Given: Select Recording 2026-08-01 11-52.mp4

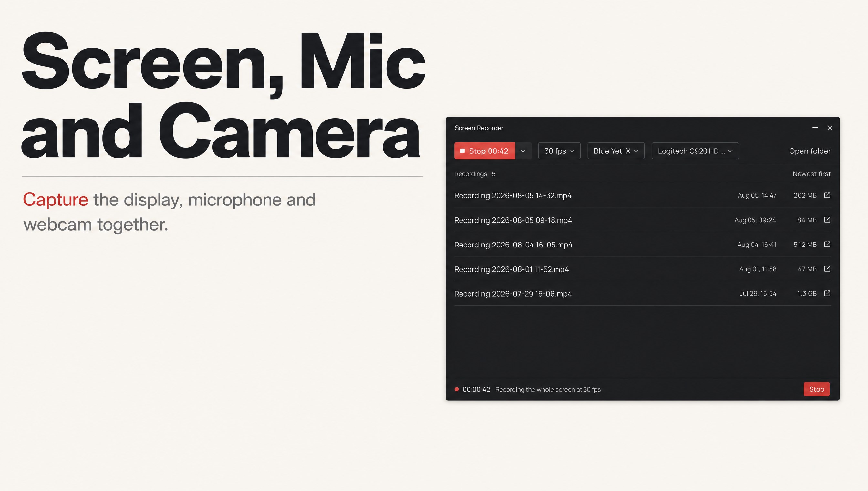Looking at the screenshot, I should coord(643,269).
